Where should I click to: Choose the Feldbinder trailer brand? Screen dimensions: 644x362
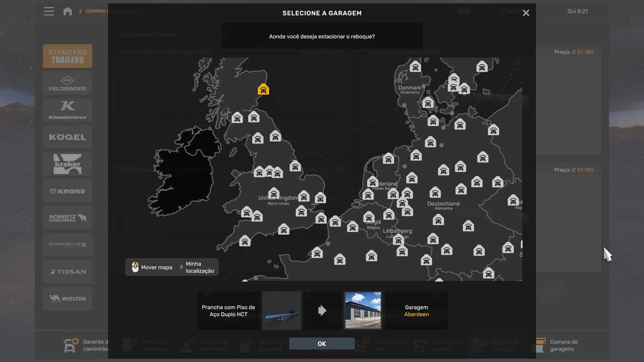pyautogui.click(x=67, y=83)
